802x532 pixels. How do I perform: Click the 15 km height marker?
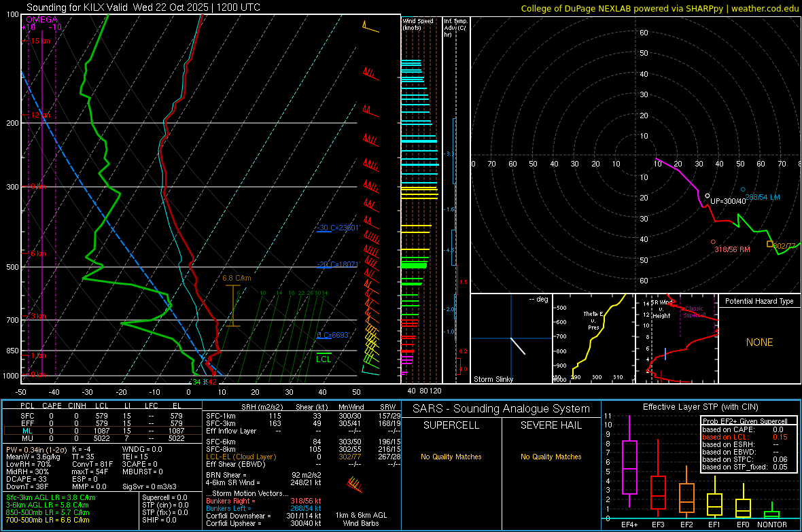click(40, 41)
